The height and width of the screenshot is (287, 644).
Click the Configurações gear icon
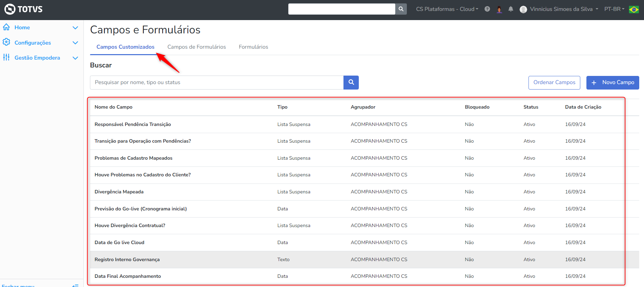tap(6, 42)
